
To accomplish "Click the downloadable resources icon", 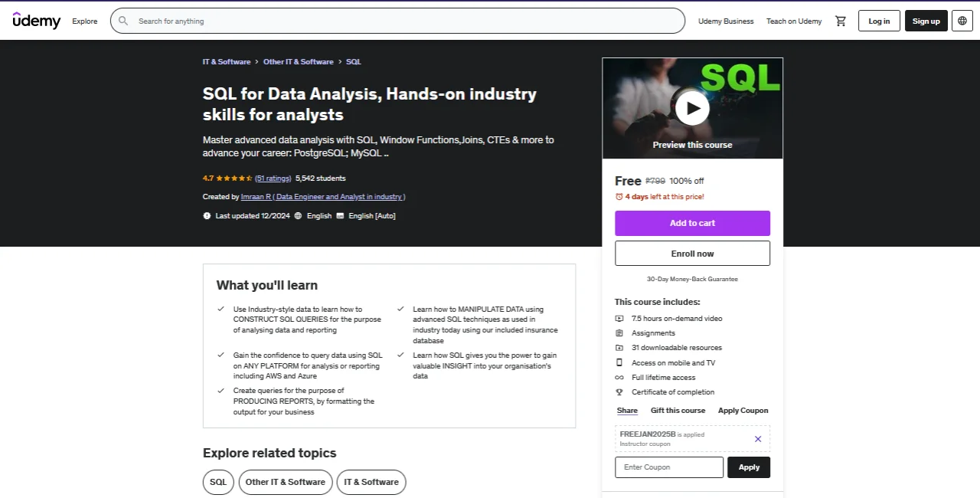I will point(619,348).
